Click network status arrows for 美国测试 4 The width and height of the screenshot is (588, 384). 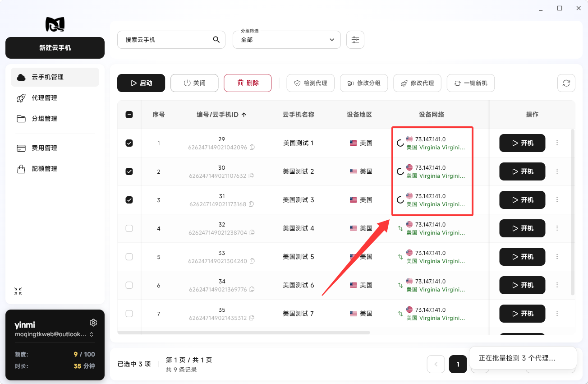[x=400, y=228]
